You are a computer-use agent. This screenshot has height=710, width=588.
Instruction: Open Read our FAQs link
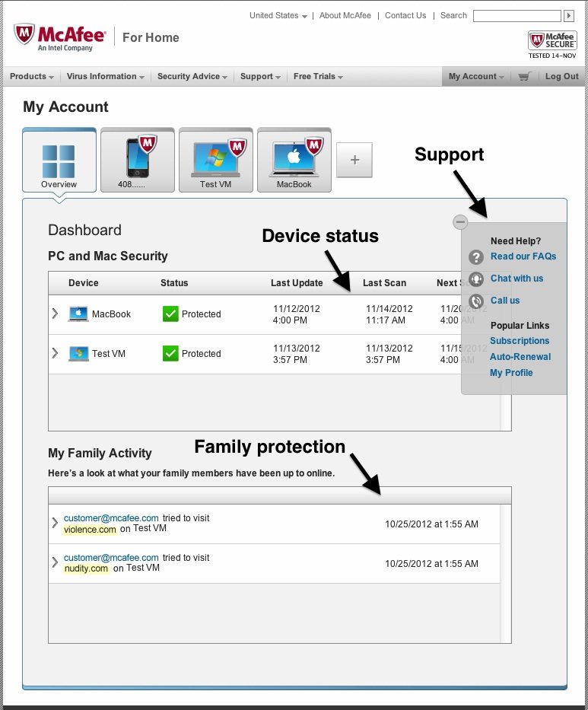(523, 256)
